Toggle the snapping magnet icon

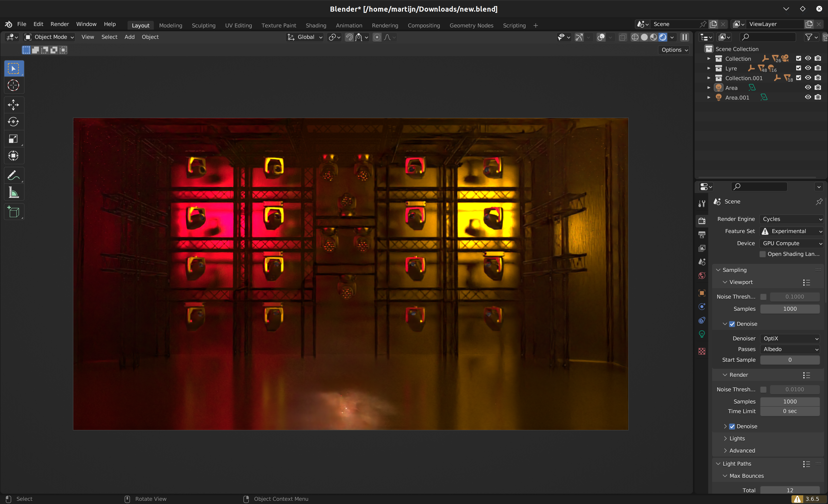click(349, 37)
